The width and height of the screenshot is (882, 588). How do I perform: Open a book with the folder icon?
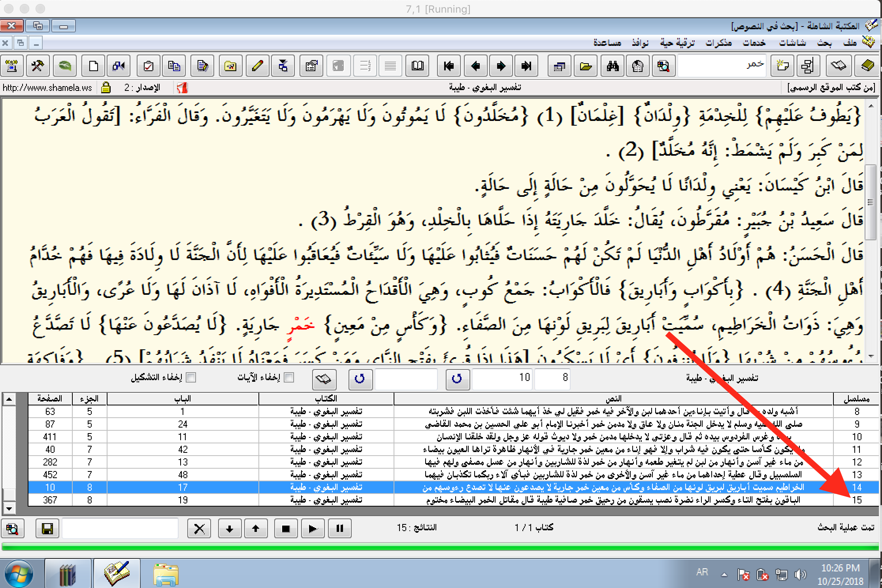(586, 66)
